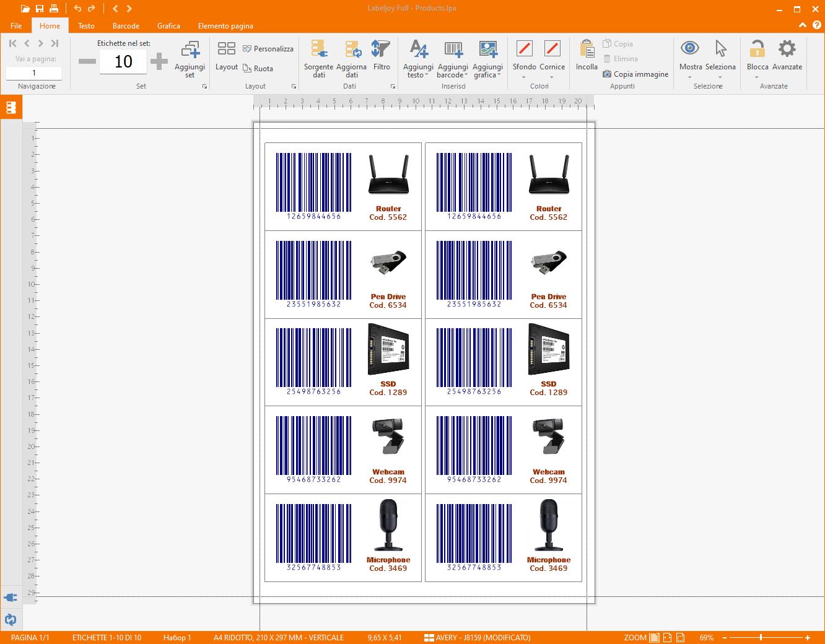Click Personalizza layout option
This screenshot has height=644, width=825.
click(x=268, y=49)
